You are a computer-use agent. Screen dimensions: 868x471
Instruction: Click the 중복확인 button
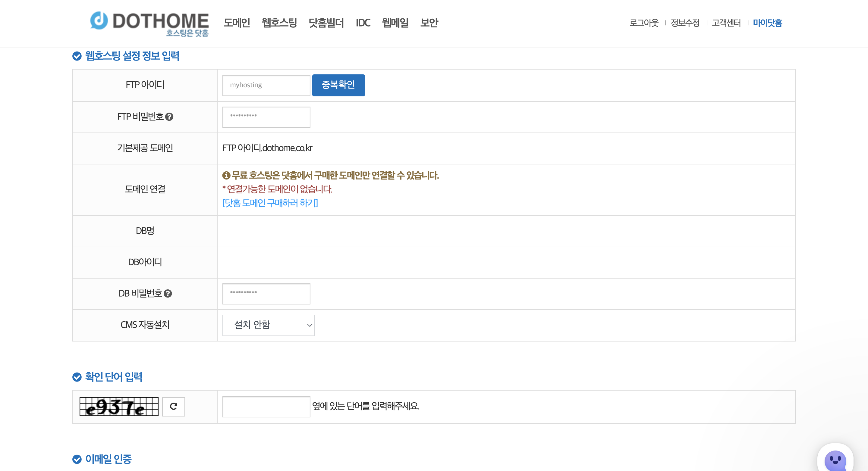(338, 85)
